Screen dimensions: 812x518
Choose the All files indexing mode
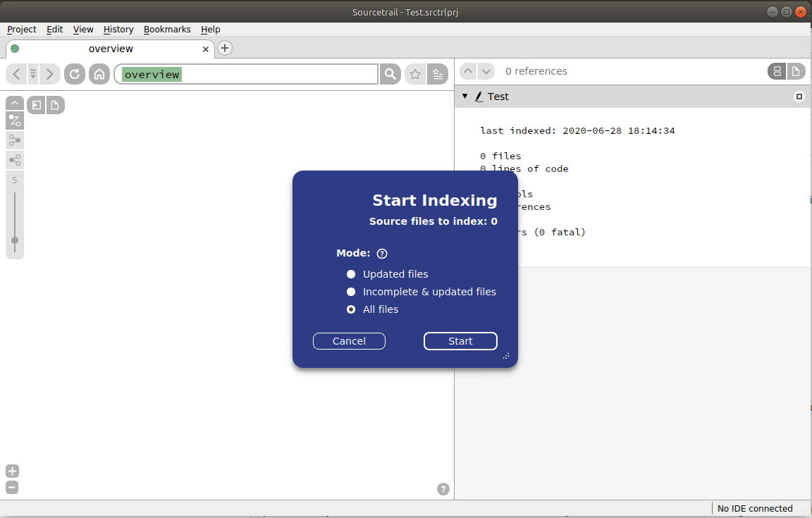pyautogui.click(x=351, y=309)
